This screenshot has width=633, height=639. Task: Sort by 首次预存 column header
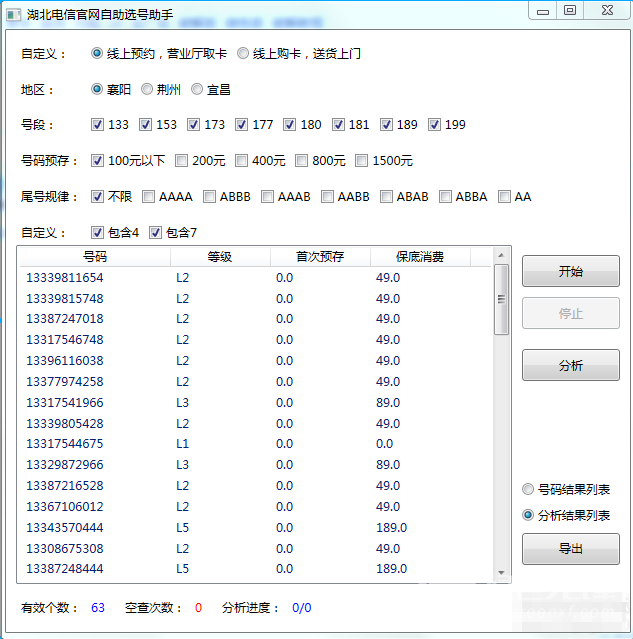click(x=320, y=257)
